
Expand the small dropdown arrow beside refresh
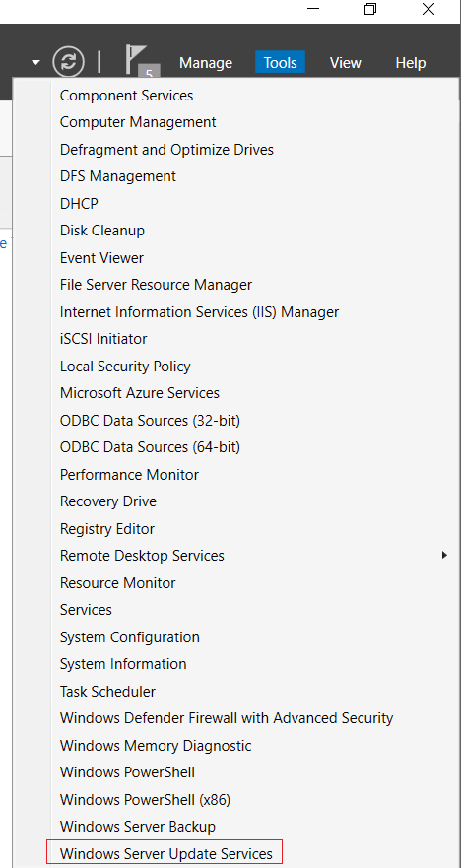[x=36, y=62]
